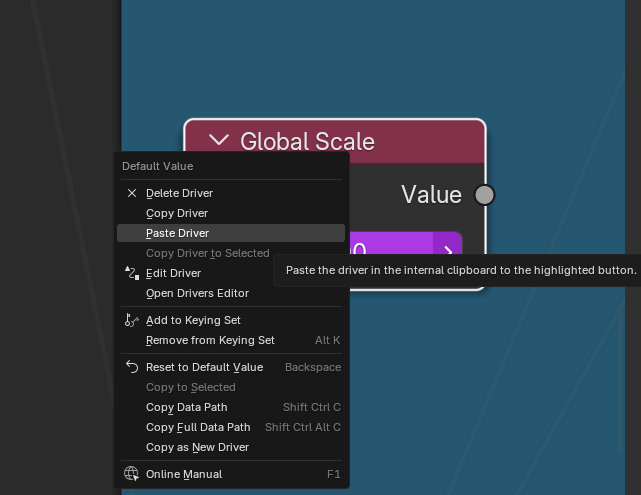Click the Value output label

click(x=431, y=195)
